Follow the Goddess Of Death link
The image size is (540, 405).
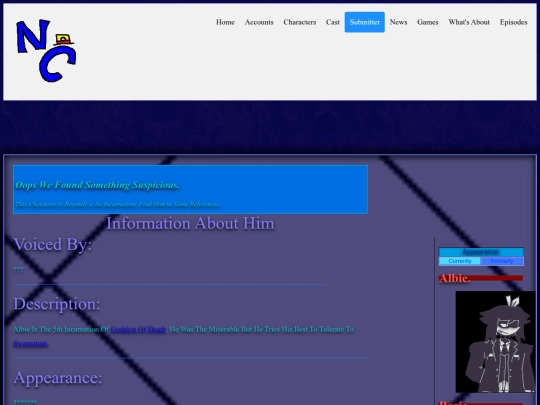click(x=138, y=330)
